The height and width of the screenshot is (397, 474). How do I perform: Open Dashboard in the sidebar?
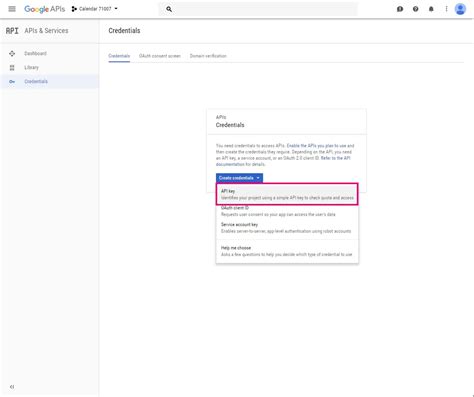[x=35, y=53]
